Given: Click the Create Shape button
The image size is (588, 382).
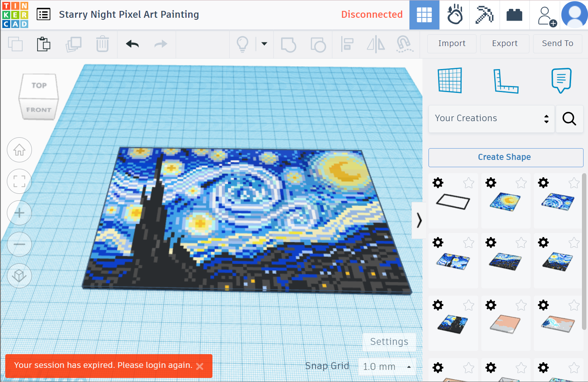Looking at the screenshot, I should [506, 157].
